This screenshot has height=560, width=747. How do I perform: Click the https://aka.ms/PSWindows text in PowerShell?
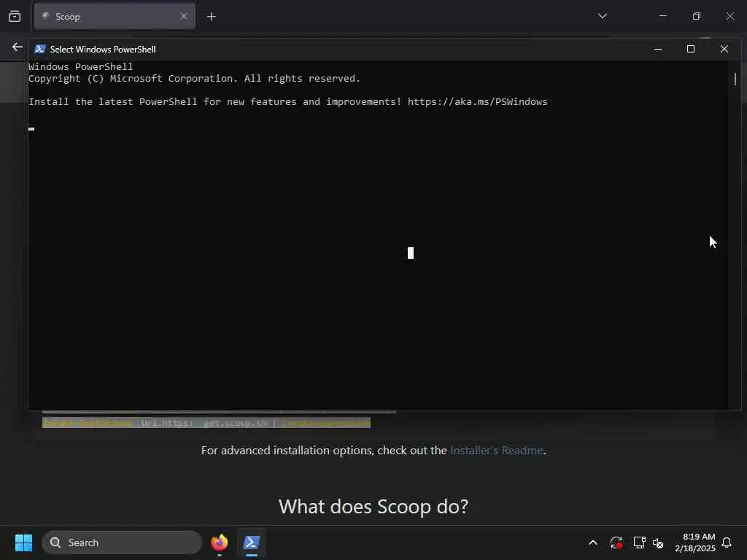[477, 102]
